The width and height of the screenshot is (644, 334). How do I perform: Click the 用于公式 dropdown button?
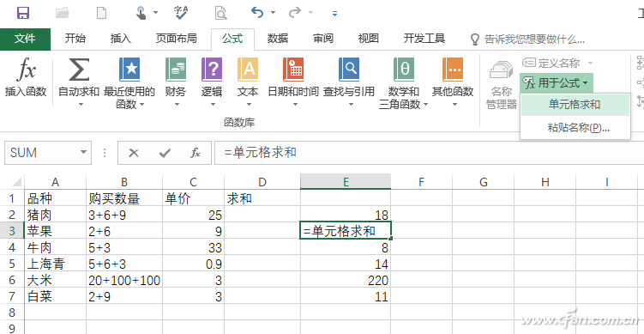click(x=557, y=83)
